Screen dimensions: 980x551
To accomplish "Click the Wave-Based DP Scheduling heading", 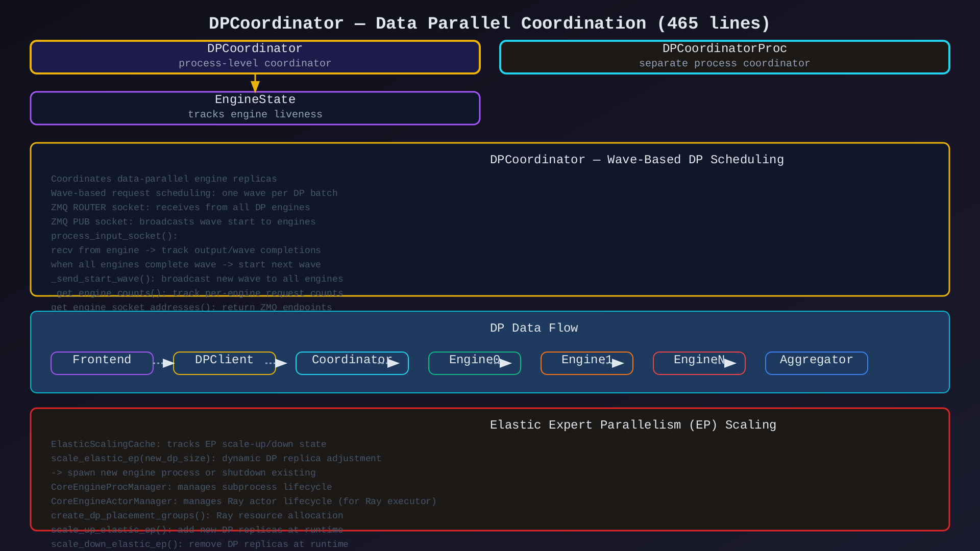I will [636, 160].
